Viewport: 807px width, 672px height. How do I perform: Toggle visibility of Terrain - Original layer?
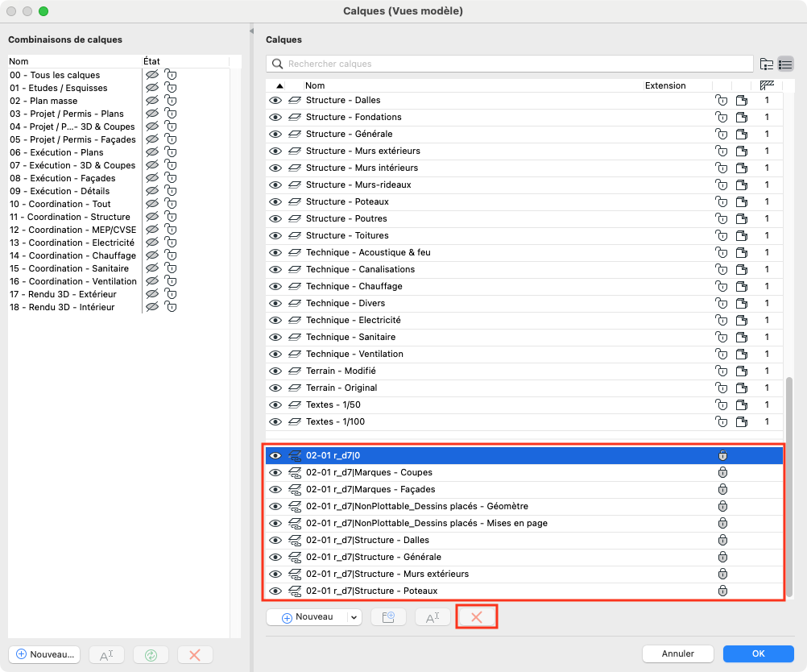click(275, 388)
